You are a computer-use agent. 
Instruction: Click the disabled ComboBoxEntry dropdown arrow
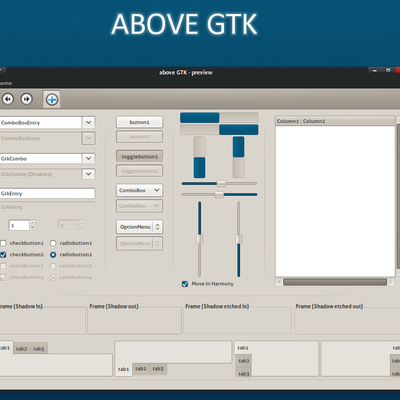point(88,138)
